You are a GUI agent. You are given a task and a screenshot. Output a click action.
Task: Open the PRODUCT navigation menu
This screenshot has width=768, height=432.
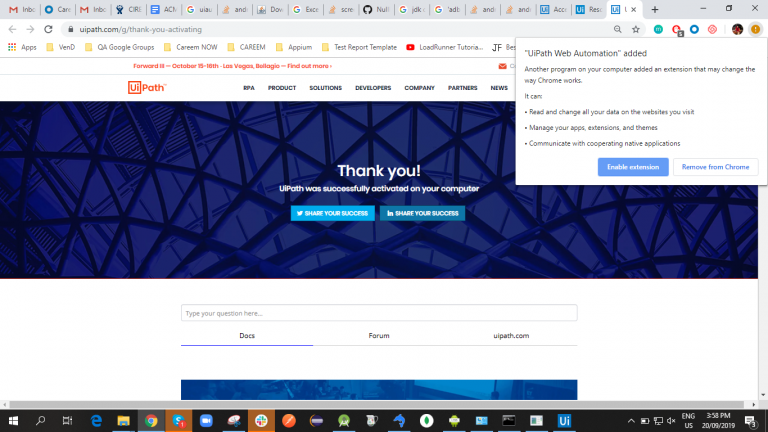282,88
